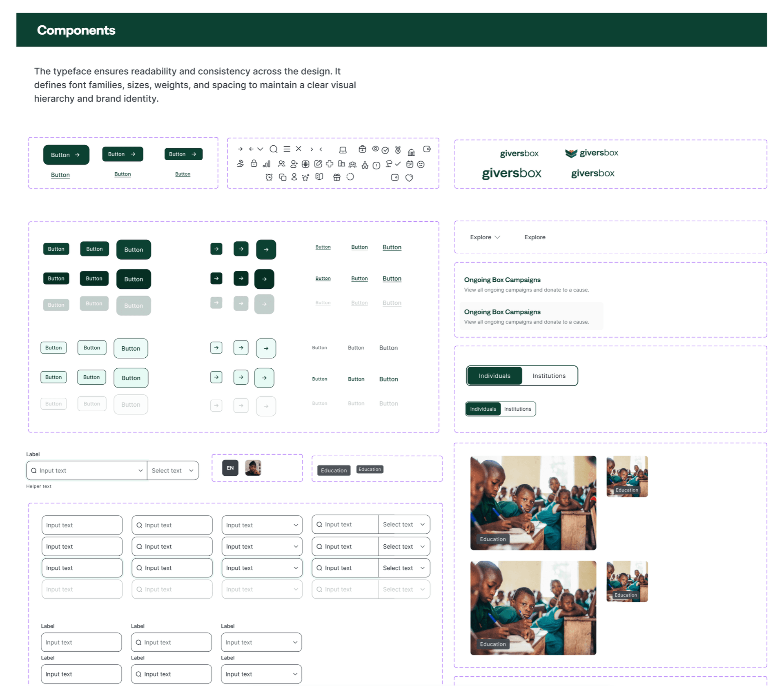This screenshot has height=686, width=784.
Task: Click the largest dark Button with arrow
Action: (66, 155)
